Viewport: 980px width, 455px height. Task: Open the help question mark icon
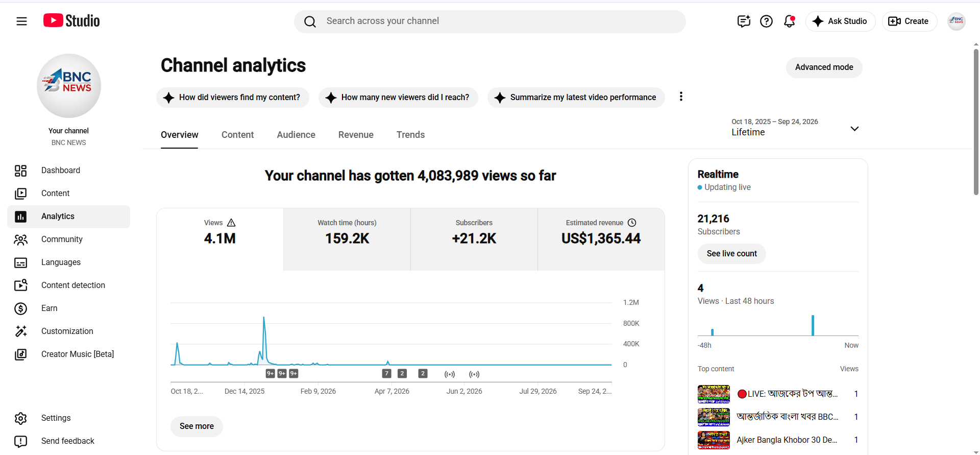pos(766,21)
